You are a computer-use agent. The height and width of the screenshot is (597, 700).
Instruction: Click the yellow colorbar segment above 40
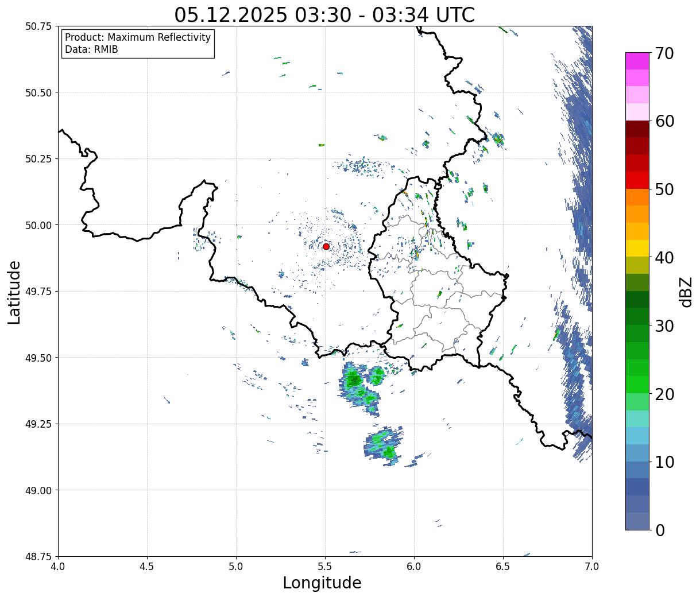coord(637,248)
